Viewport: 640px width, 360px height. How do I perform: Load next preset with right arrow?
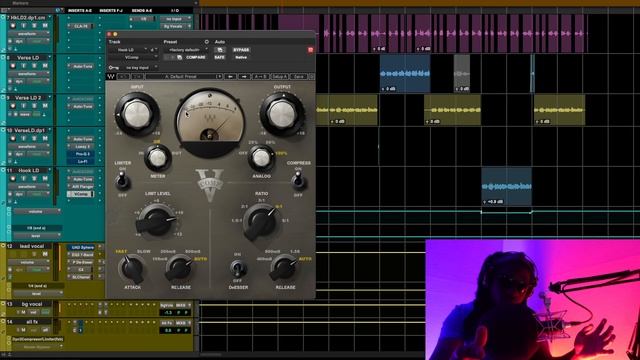point(244,76)
